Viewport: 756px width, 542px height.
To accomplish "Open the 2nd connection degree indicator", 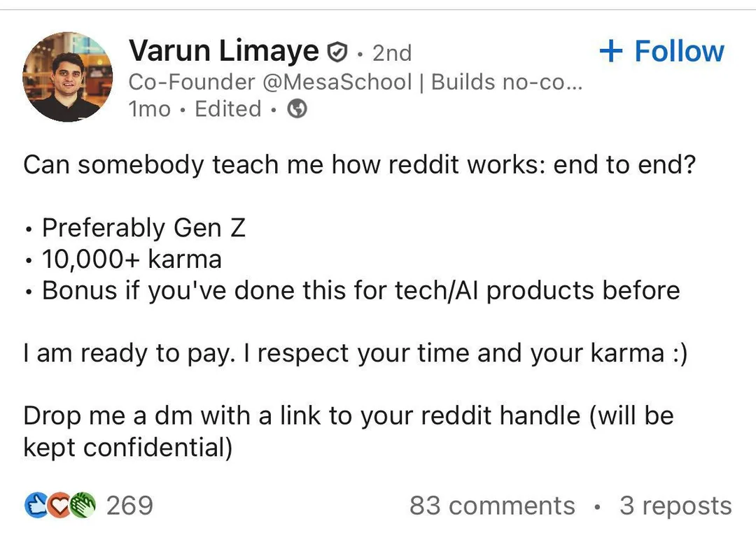I will (392, 52).
